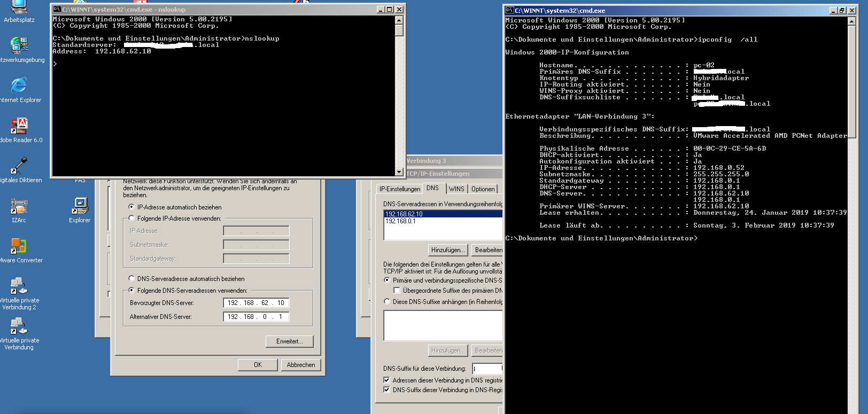Toggle Adressen dieser Verbindung in DNS registrieren
868x414 pixels.
point(386,380)
